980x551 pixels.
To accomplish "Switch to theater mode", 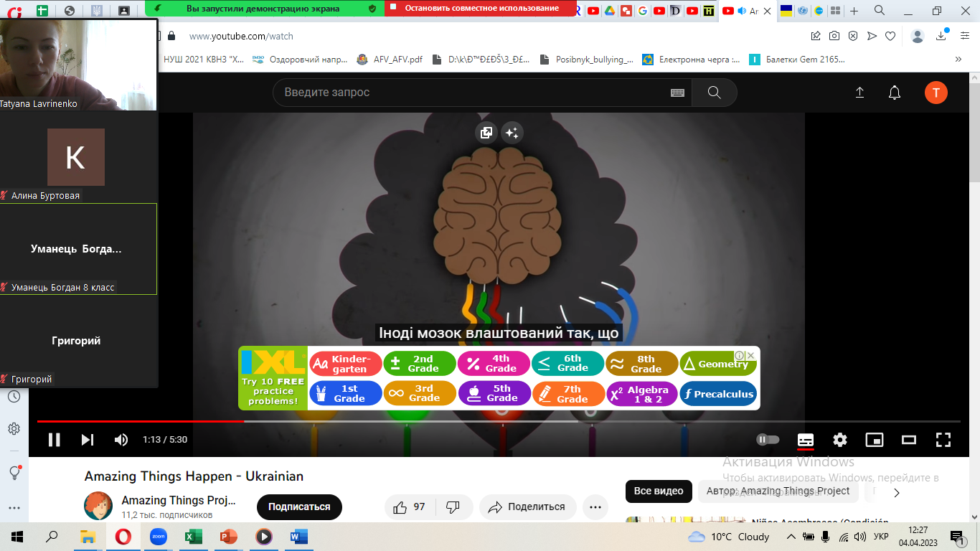I will click(909, 440).
